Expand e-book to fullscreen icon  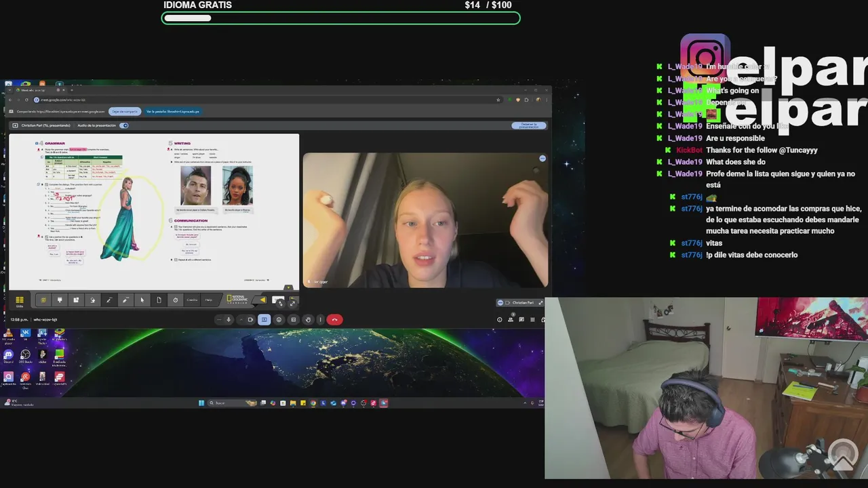292,303
